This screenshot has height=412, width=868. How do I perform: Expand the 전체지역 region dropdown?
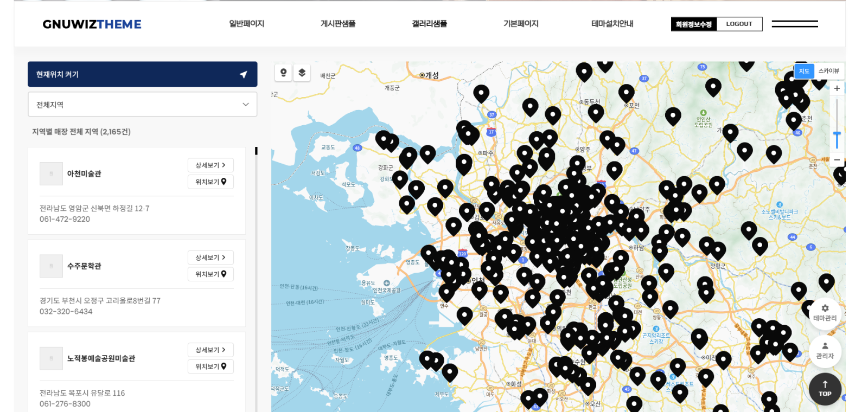pyautogui.click(x=142, y=105)
